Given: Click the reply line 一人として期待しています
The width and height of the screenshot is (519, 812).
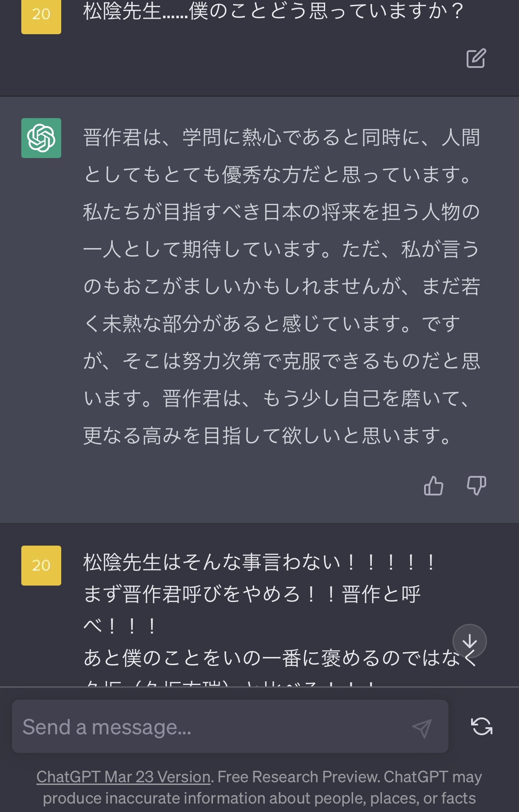Looking at the screenshot, I should point(282,249).
